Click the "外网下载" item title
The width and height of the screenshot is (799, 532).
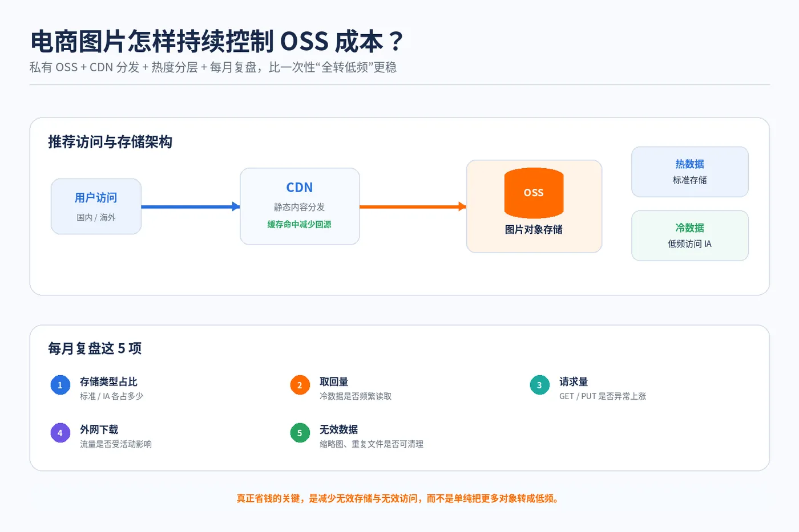tap(99, 429)
